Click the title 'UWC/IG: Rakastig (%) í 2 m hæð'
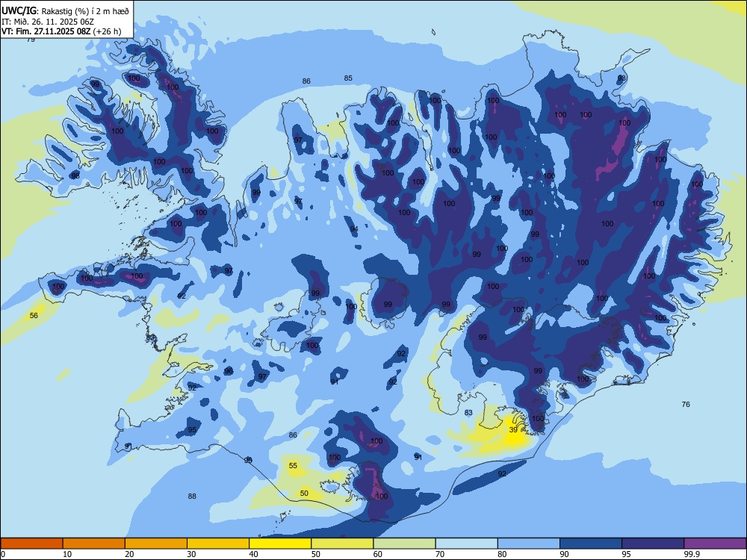Screen dimensions: 747x560 click(x=65, y=10)
